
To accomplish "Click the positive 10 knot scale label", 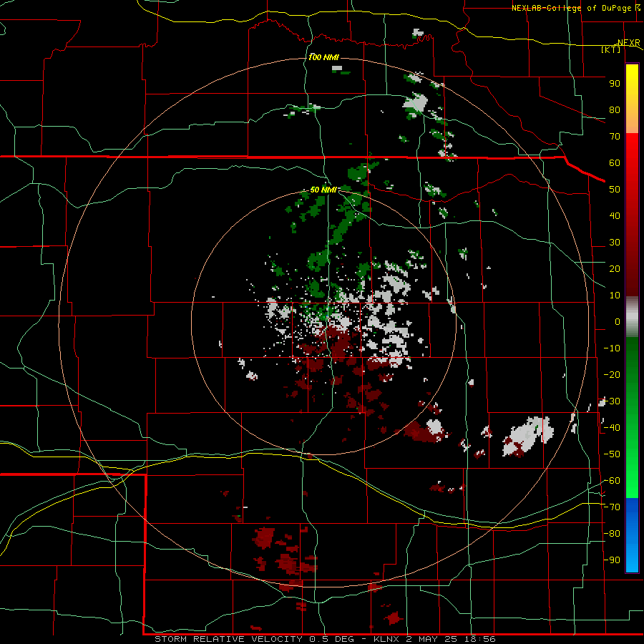I will 615,296.
